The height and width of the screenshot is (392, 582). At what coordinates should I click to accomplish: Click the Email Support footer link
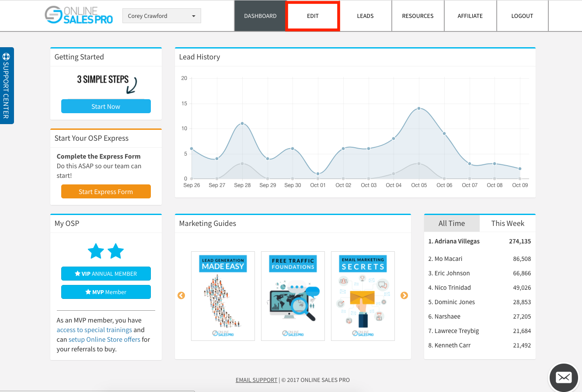[256, 380]
